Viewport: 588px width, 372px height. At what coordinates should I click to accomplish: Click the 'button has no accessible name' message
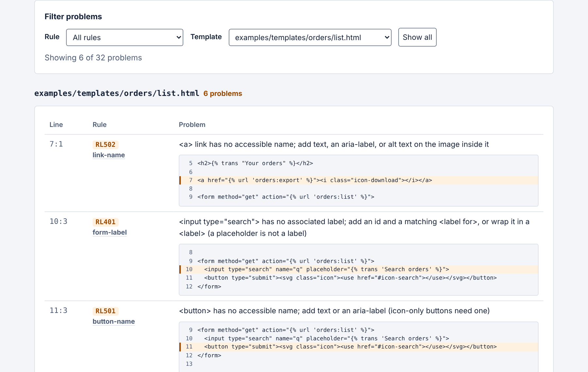[x=334, y=311]
